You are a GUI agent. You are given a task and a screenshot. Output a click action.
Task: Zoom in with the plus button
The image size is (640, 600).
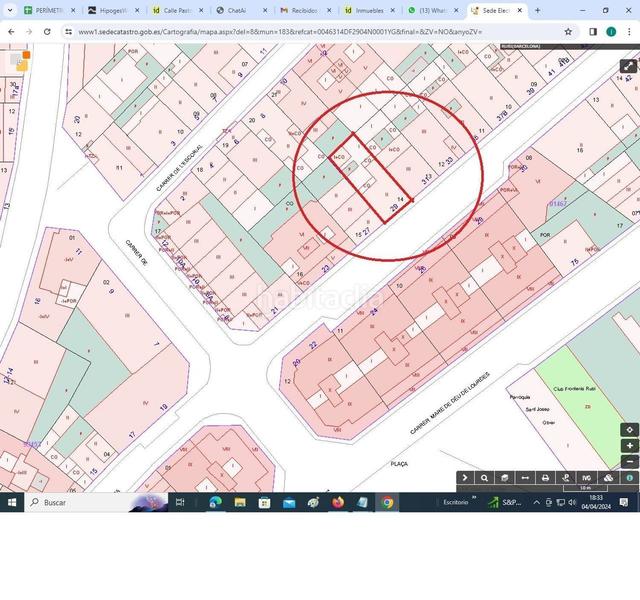(x=629, y=445)
